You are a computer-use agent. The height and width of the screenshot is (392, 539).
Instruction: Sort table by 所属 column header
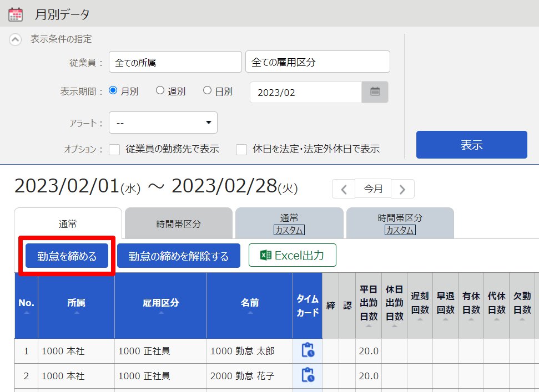[76, 306]
